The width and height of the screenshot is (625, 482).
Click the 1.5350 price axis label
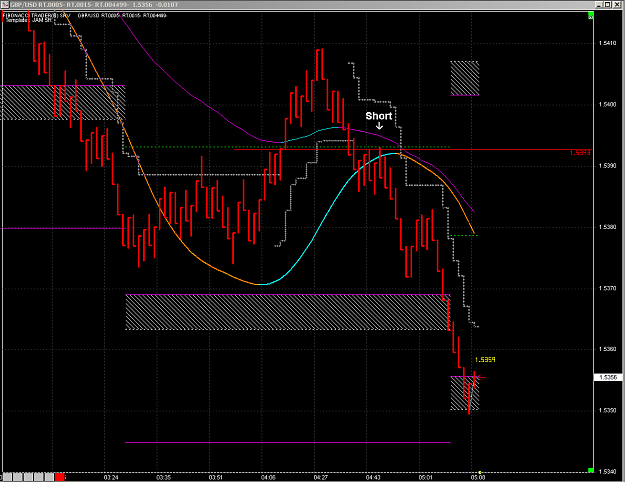[608, 410]
